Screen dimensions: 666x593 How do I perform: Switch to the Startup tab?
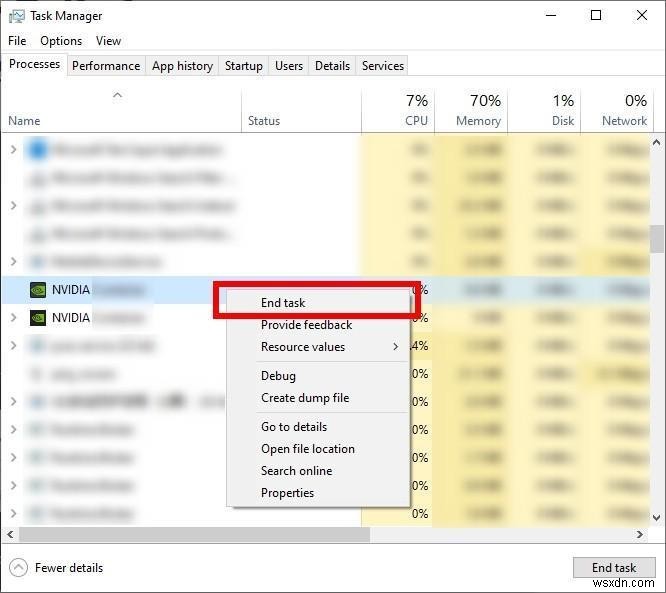[x=243, y=66]
